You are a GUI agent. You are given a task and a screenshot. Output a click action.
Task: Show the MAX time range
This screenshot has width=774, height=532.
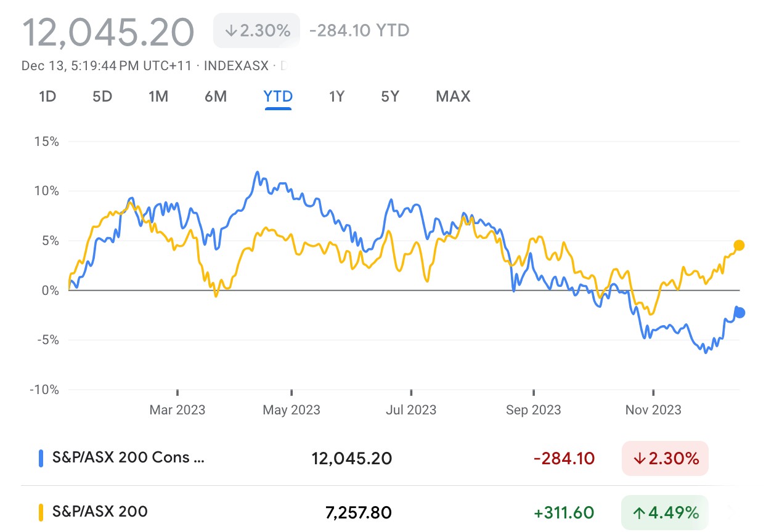pyautogui.click(x=453, y=97)
